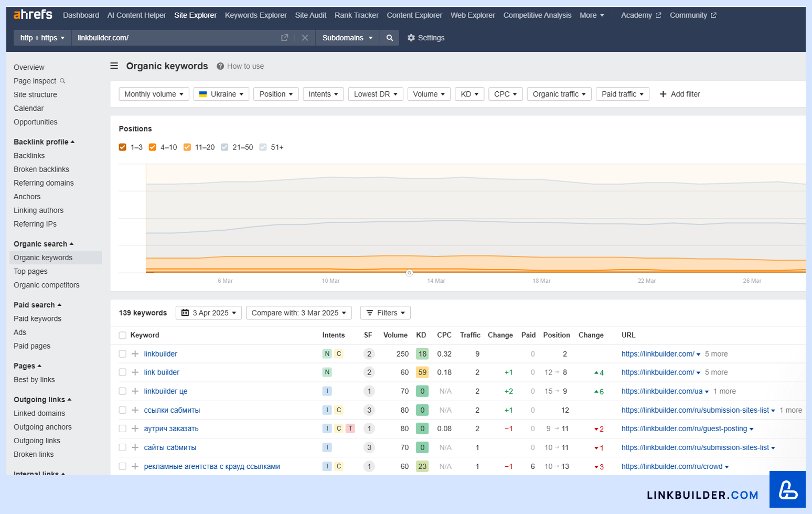
Task: Collapse the Backlink profile section
Action: pos(44,142)
